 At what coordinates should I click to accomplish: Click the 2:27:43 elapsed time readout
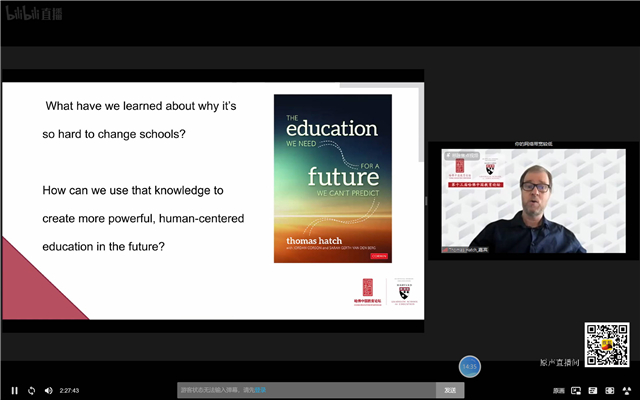pos(69,391)
